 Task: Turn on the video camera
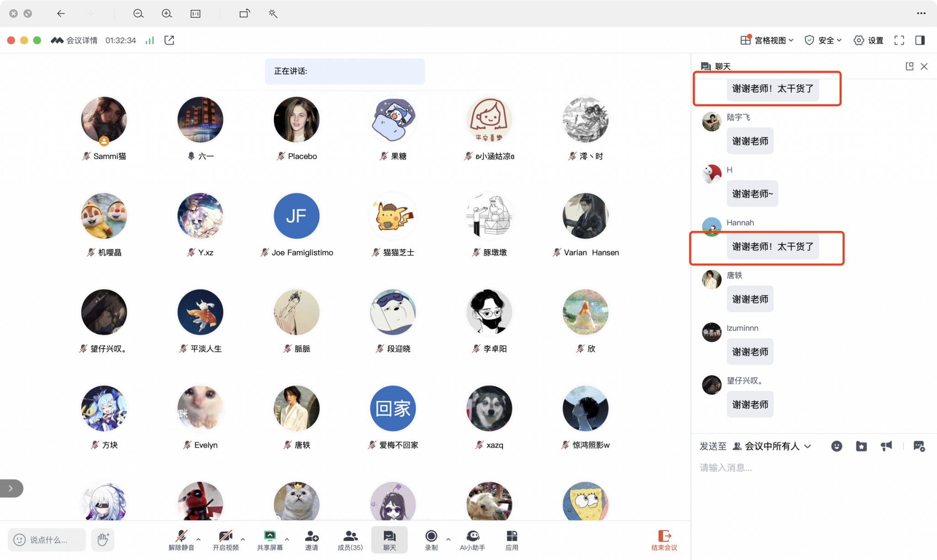pos(226,539)
